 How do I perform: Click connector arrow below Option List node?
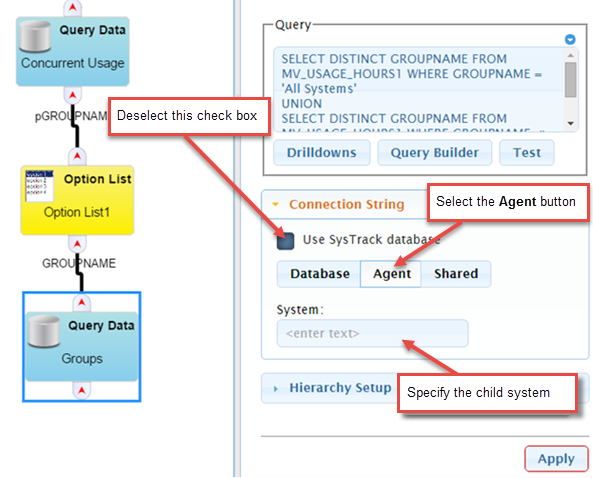[78, 244]
